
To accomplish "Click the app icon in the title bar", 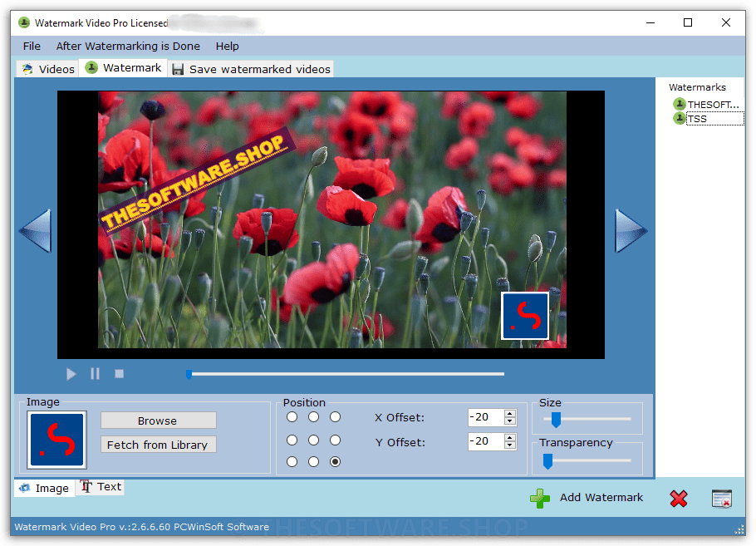I will [24, 22].
